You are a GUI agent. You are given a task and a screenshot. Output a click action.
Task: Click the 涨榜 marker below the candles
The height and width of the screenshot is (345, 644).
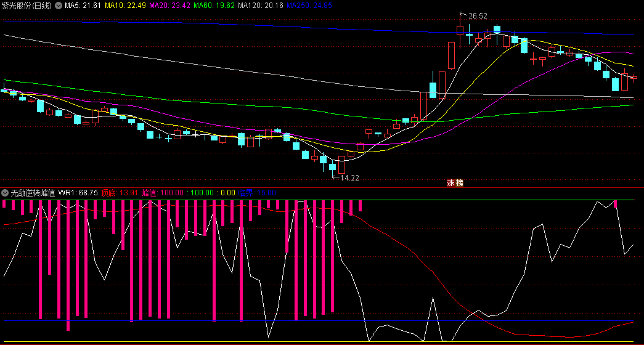coord(455,183)
